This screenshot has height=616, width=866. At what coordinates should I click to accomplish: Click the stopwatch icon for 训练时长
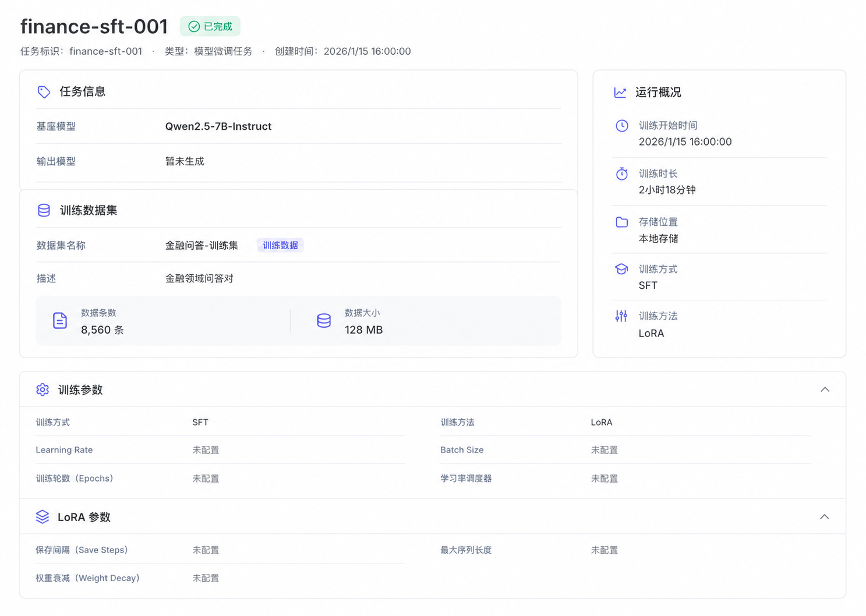pyautogui.click(x=622, y=174)
